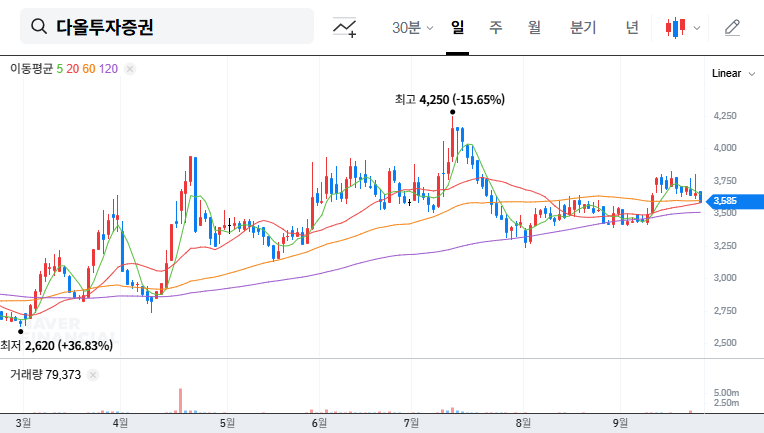764x433 pixels.
Task: Click the 2,500 price axis label
Action: coord(725,342)
